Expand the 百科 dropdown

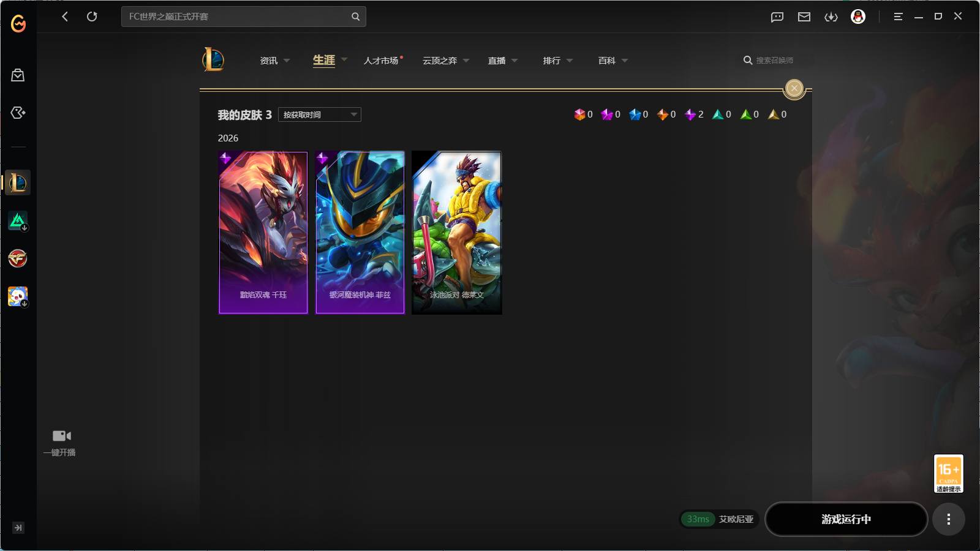[625, 61]
